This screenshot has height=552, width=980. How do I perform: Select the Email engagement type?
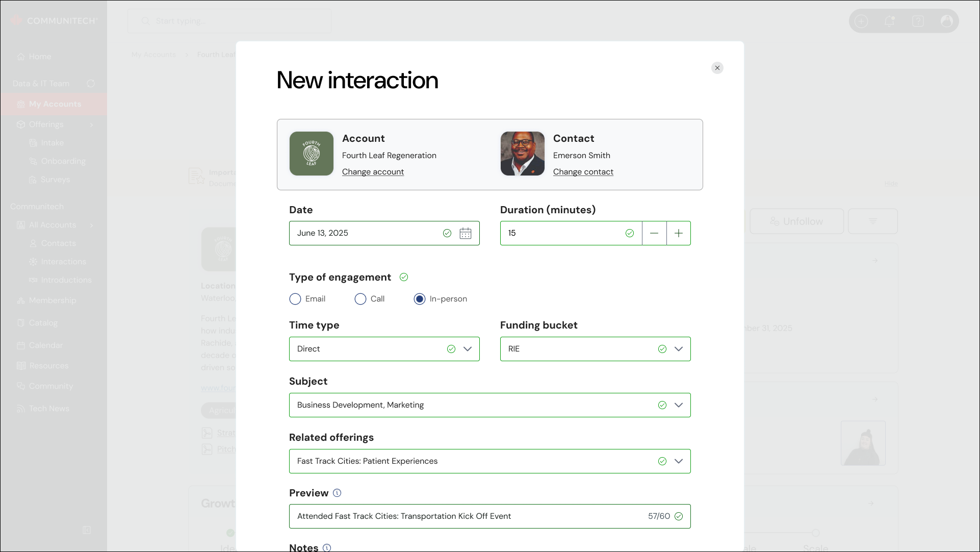[x=295, y=299]
